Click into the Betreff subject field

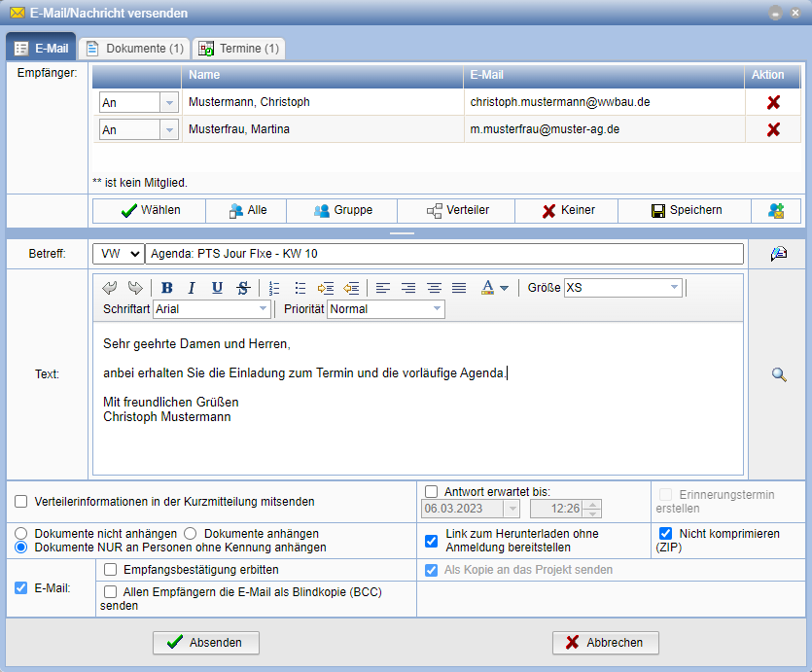click(443, 254)
